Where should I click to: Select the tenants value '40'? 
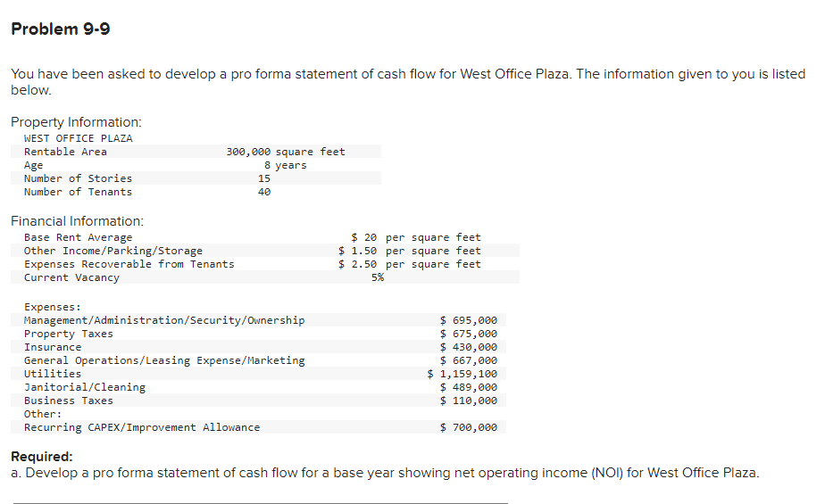point(264,192)
